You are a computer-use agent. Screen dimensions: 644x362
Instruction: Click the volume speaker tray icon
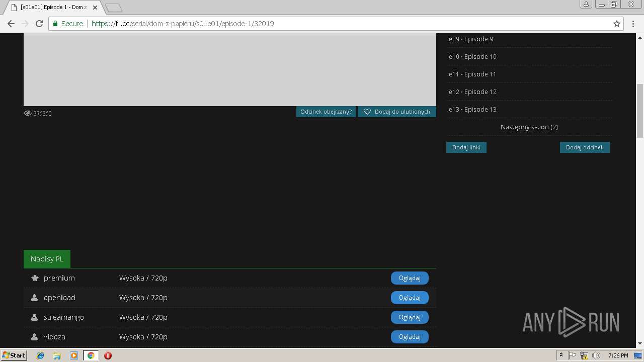596,355
